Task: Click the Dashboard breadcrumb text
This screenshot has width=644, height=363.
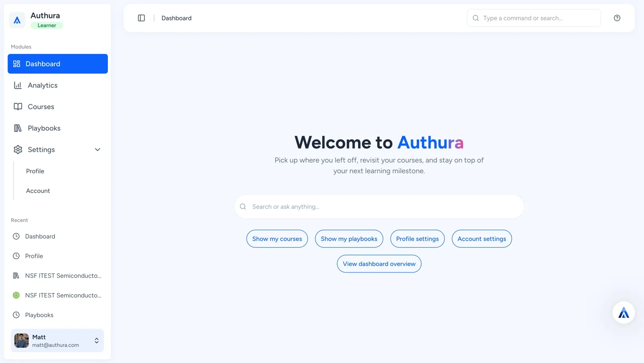Action: [x=176, y=18]
